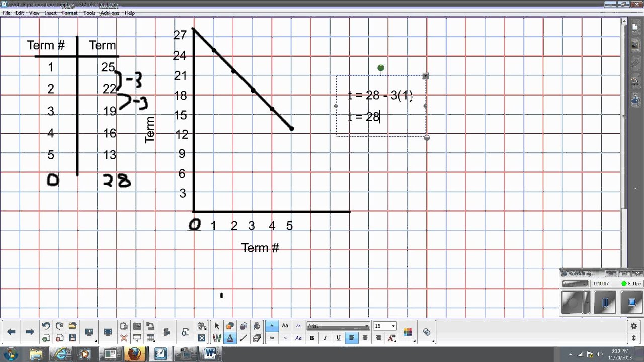Open the Tools menu
644x362 pixels.
coord(89,13)
